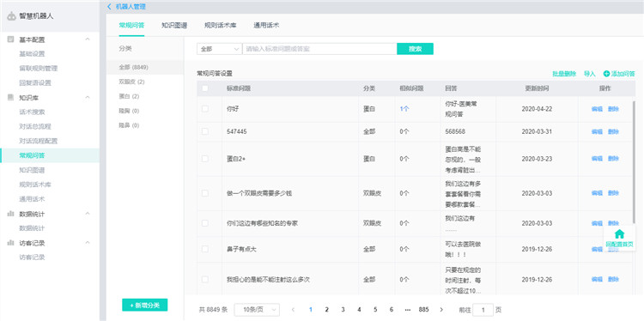Click 删除 for 做一个双眼皮需要多少钱 row
The width and height of the screenshot is (644, 321).
pyautogui.click(x=613, y=193)
